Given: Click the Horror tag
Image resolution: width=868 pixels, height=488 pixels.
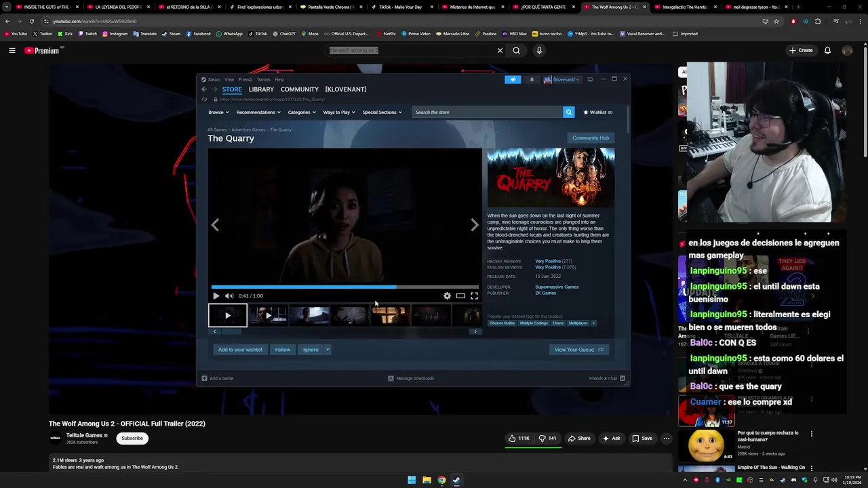Looking at the screenshot, I should pos(558,323).
